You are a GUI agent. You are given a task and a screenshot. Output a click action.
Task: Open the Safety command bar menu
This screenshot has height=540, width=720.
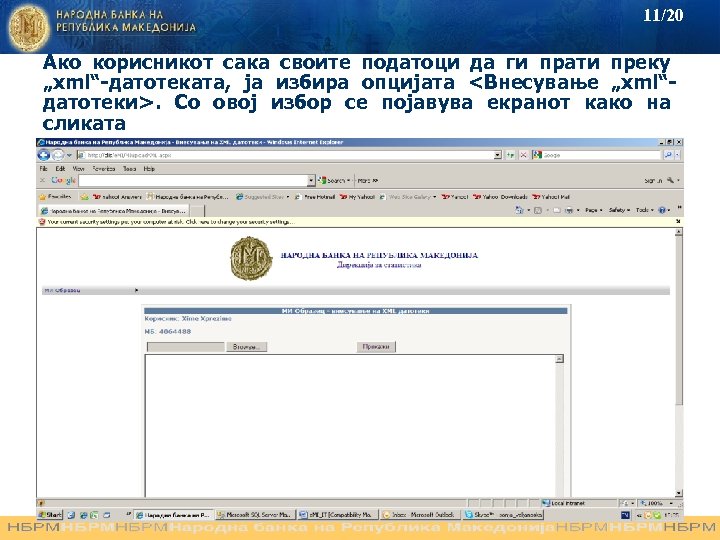click(x=619, y=210)
